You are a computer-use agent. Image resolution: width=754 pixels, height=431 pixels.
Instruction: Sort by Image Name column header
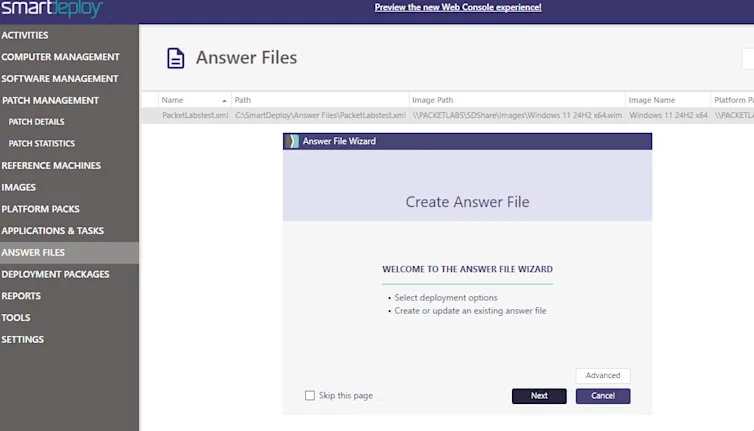tap(668, 100)
